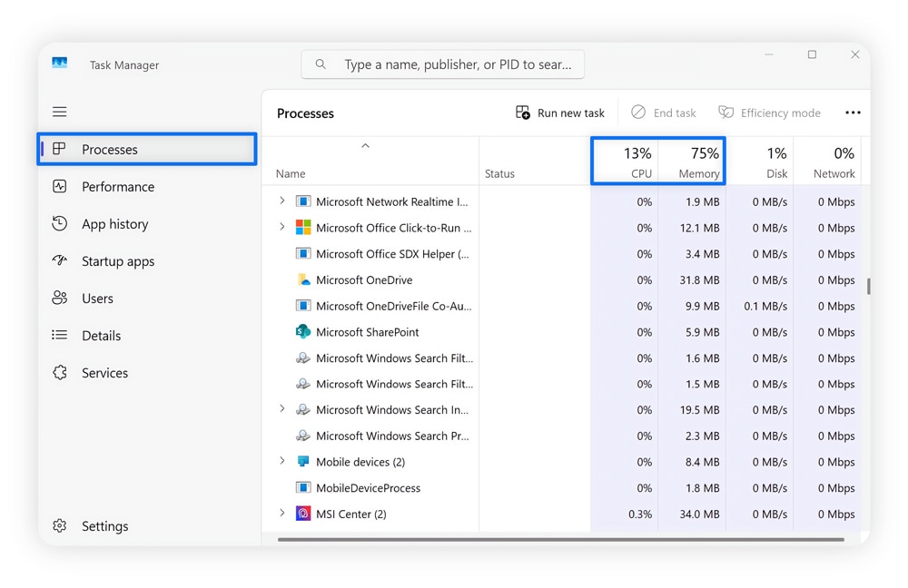Open the three-dot overflow menu
Screen dimensions: 908x588
(853, 112)
